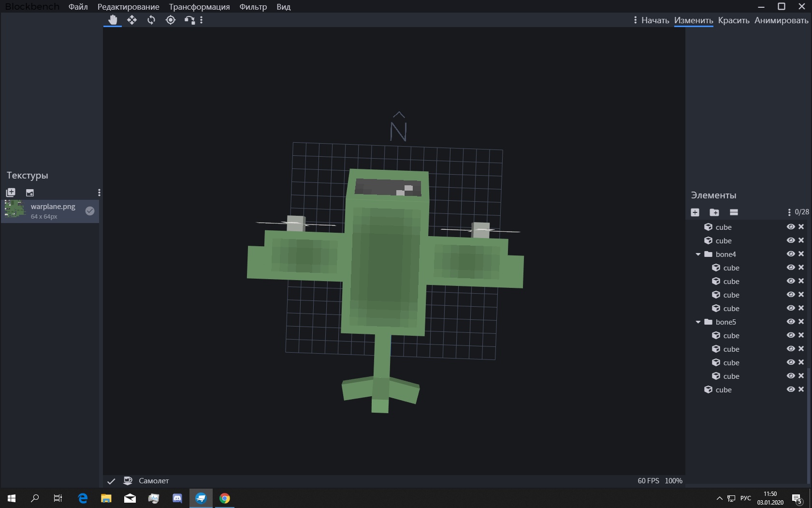Open the Элементы panel three-dot menu
This screenshot has width=812, height=508.
(789, 212)
